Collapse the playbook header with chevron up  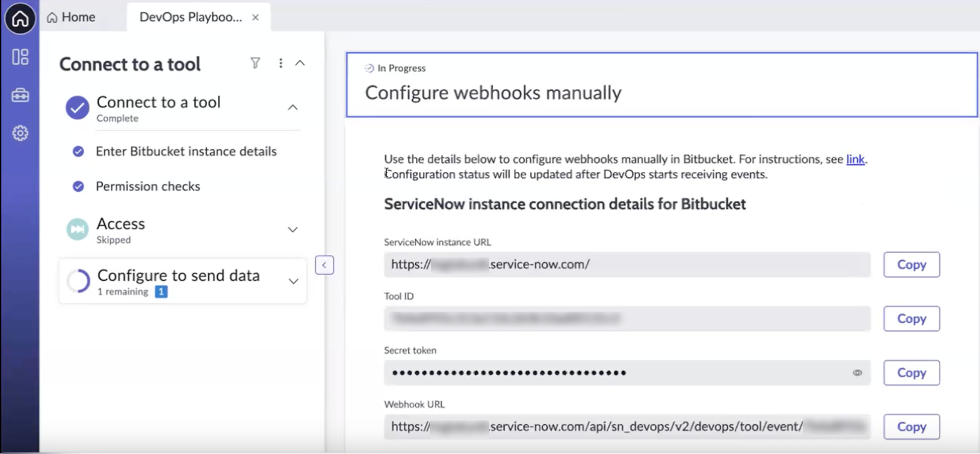coord(300,63)
